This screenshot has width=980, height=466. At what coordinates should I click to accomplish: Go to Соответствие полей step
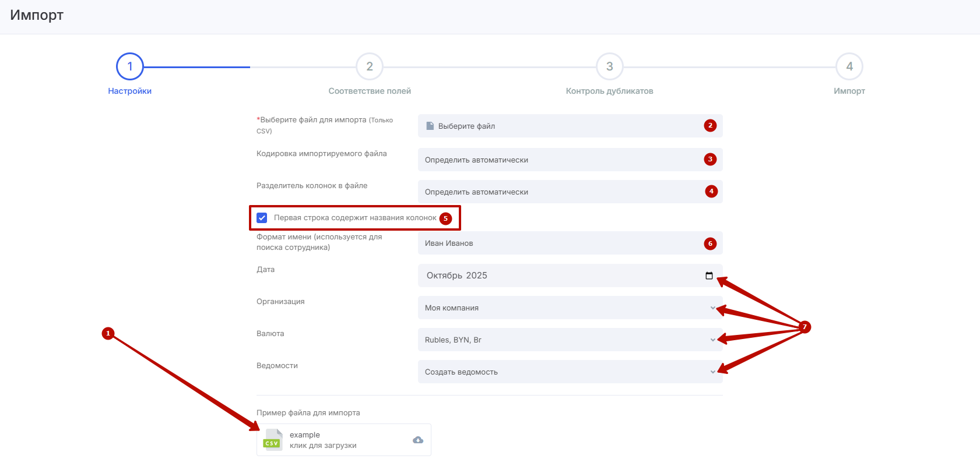(x=370, y=91)
